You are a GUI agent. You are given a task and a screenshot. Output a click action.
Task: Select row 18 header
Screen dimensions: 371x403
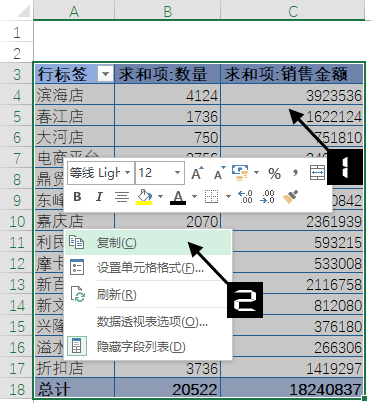(17, 389)
